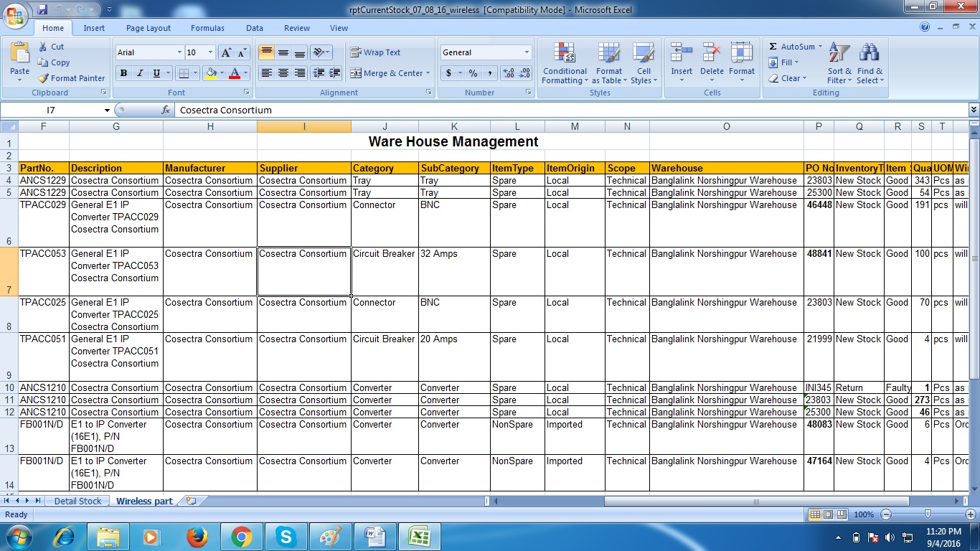
Task: Switch to the Formulas tab
Action: [207, 28]
